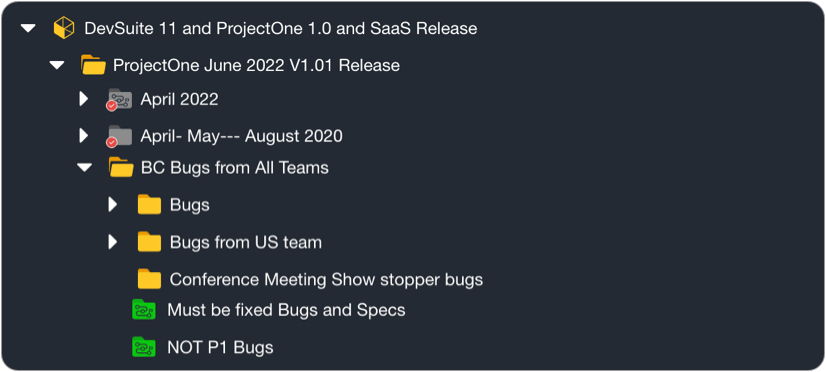Click the April- May--- August 2020 gray folder icon
Image resolution: width=826 pixels, height=372 pixels.
pos(120,136)
